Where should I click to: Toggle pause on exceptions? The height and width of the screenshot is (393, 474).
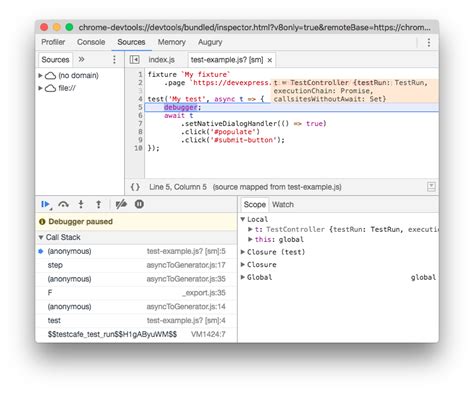click(139, 204)
